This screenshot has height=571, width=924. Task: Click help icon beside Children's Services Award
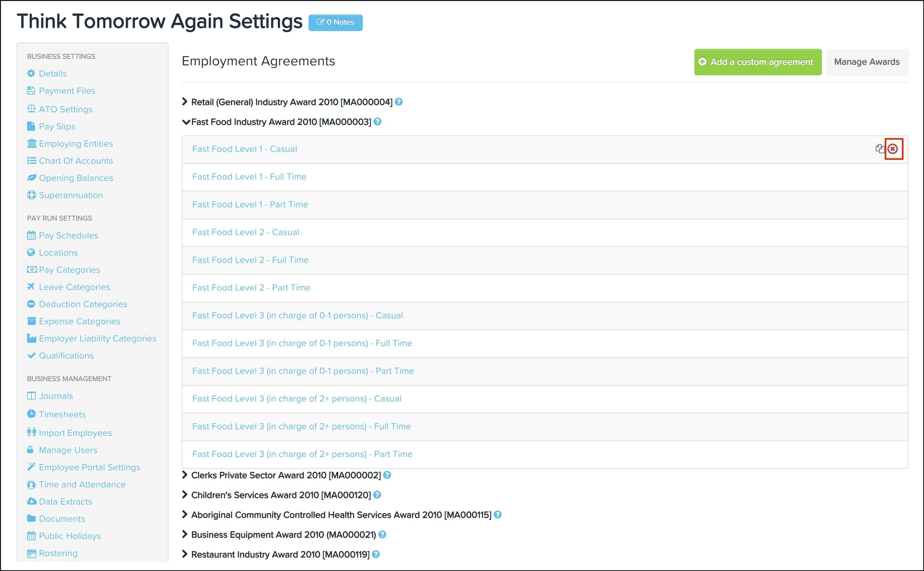[377, 495]
